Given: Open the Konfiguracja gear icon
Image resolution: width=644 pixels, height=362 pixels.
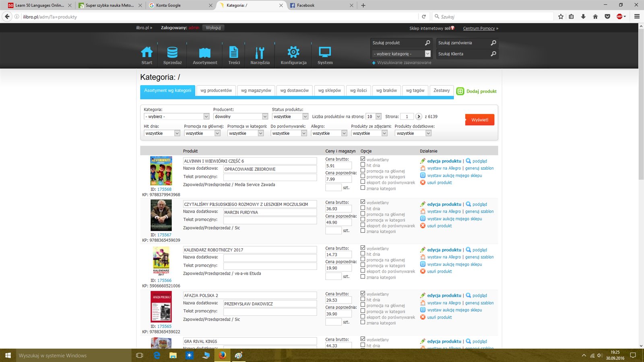Looking at the screenshot, I should [293, 53].
